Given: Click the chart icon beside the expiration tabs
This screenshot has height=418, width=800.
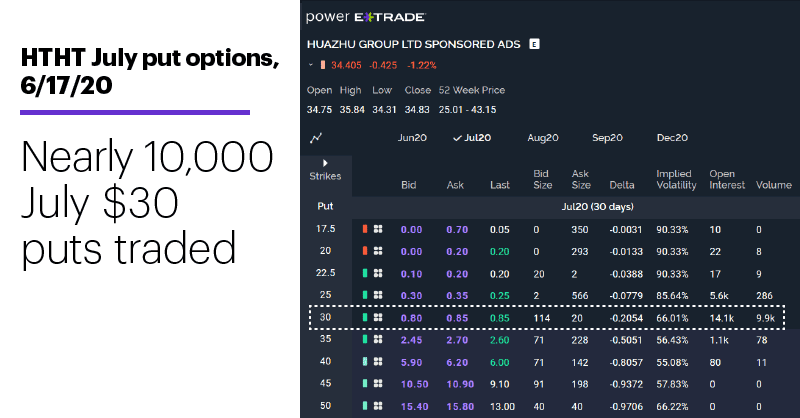Looking at the screenshot, I should point(316,138).
